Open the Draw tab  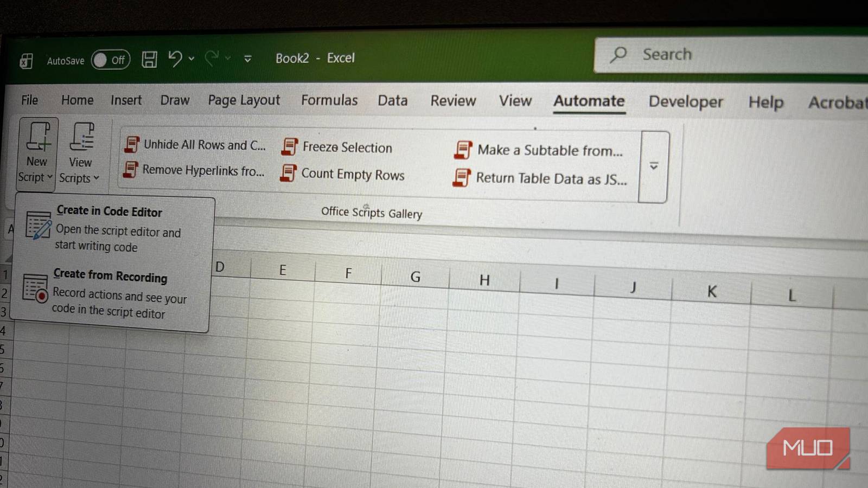click(175, 100)
